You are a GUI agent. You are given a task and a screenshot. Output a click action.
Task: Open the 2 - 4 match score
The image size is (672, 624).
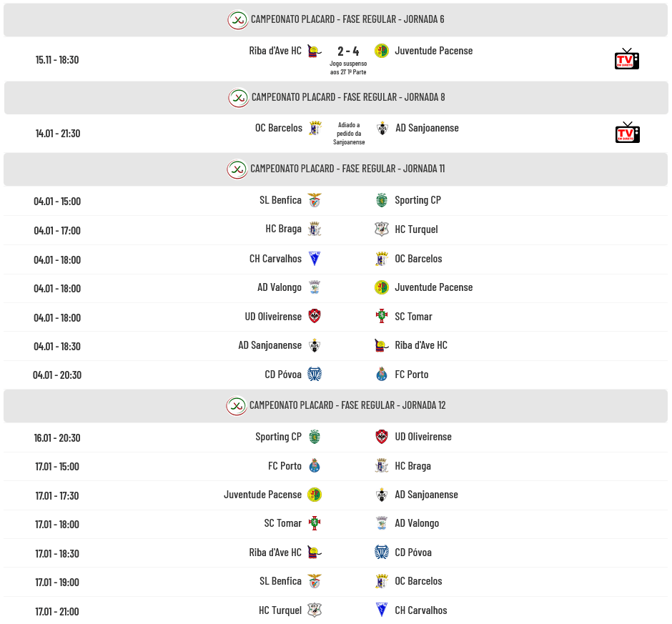tap(348, 51)
